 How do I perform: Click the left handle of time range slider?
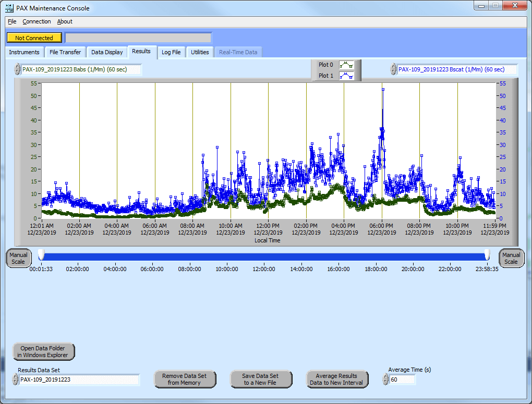point(41,254)
